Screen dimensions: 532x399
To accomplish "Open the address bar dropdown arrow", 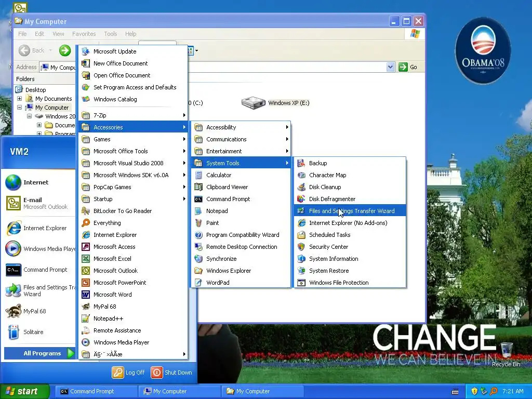I will pyautogui.click(x=390, y=67).
